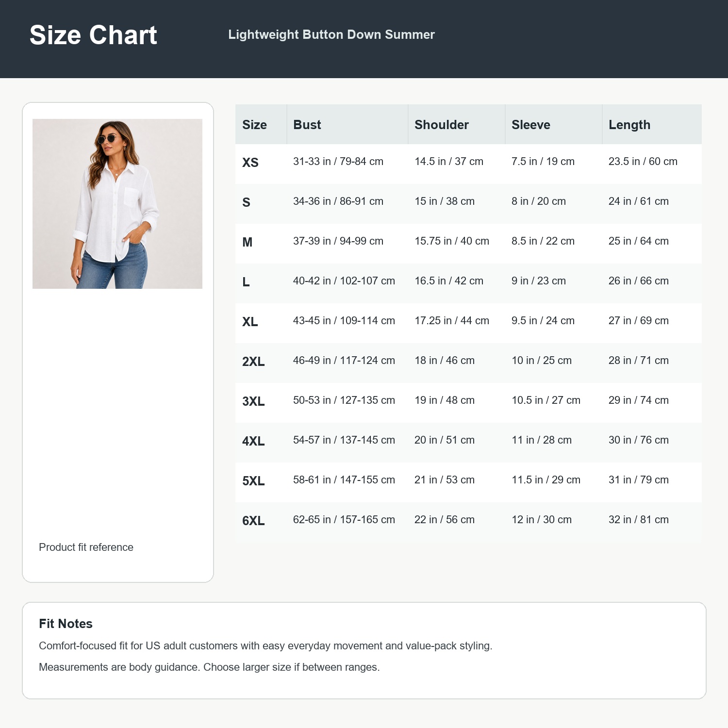728x728 pixels.
Task: Click the Bust column header
Action: 307,125
